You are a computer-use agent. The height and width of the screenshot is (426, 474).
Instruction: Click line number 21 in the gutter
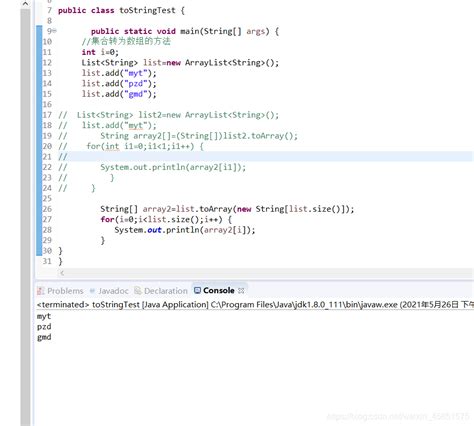(x=47, y=157)
